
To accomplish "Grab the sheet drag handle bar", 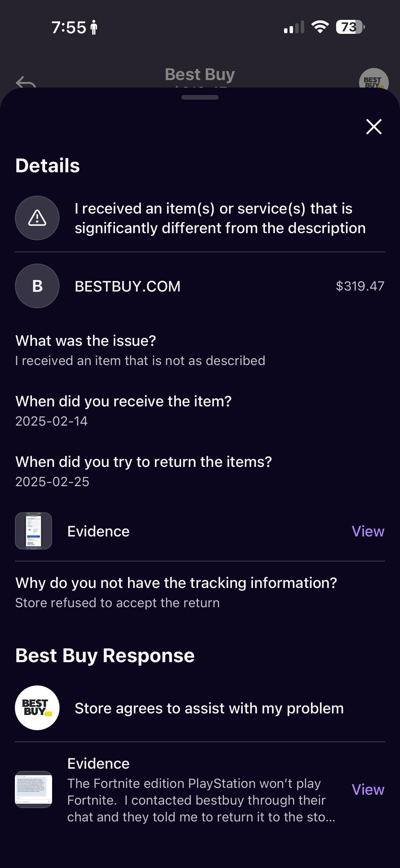I will (x=200, y=97).
